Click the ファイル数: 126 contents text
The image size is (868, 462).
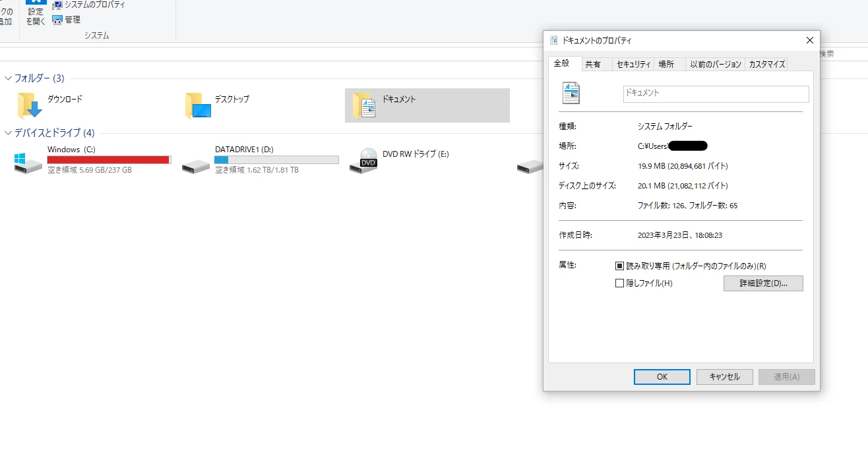click(x=687, y=206)
